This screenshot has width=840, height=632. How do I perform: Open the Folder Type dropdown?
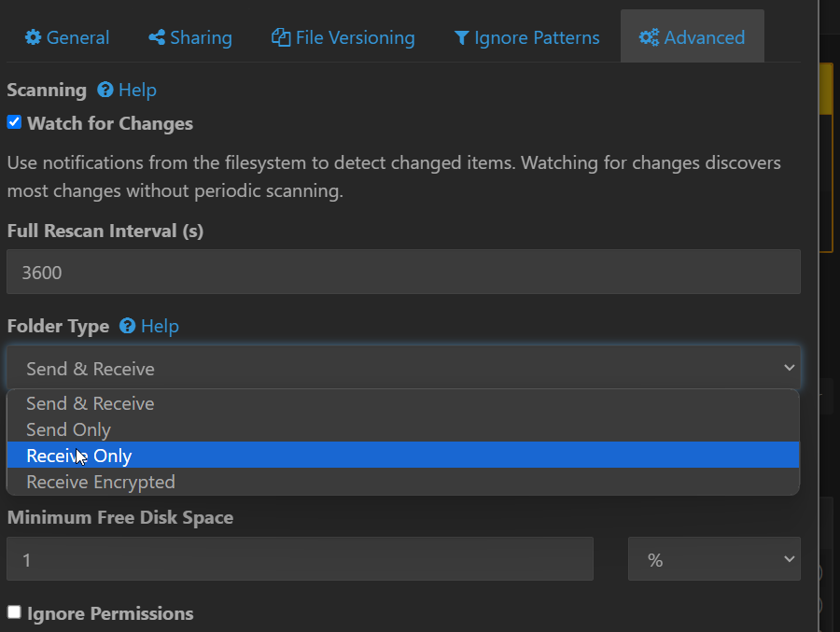pos(403,367)
